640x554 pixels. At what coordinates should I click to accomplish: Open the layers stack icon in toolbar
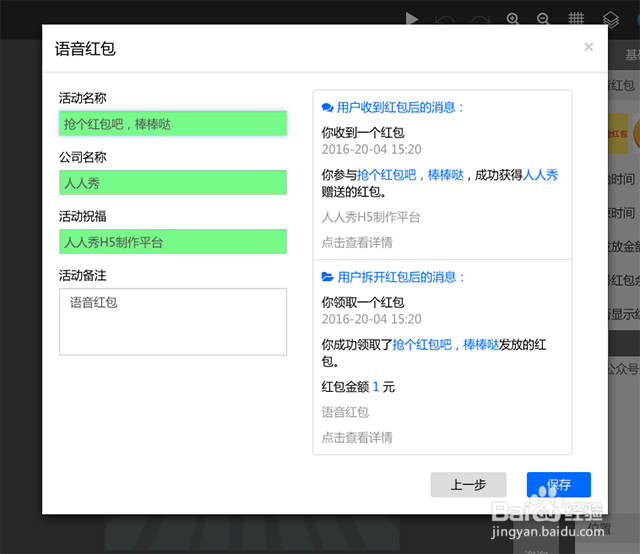(x=611, y=19)
